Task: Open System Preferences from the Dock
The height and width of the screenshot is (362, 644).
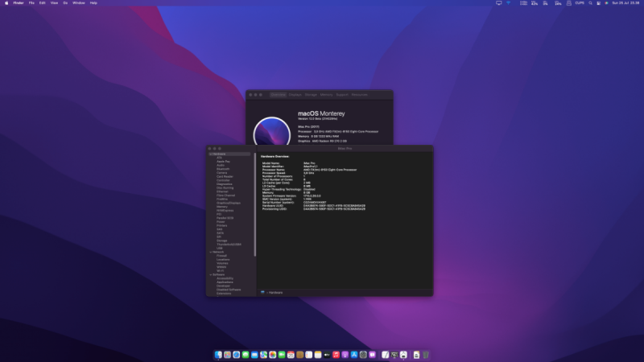Action: 364,355
